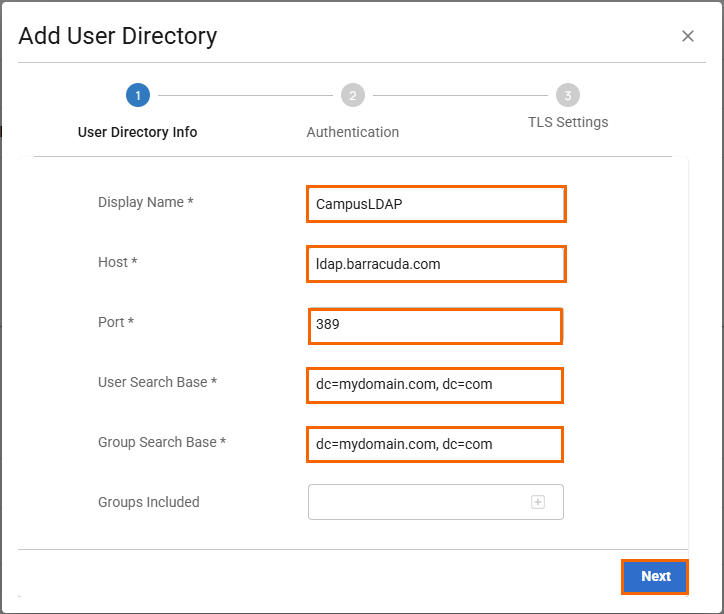Click the step 1 circle icon

[x=138, y=96]
